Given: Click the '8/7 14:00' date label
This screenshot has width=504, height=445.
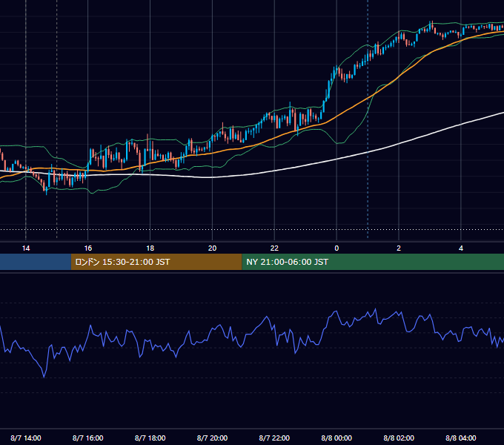Looking at the screenshot, I should 26,438.
